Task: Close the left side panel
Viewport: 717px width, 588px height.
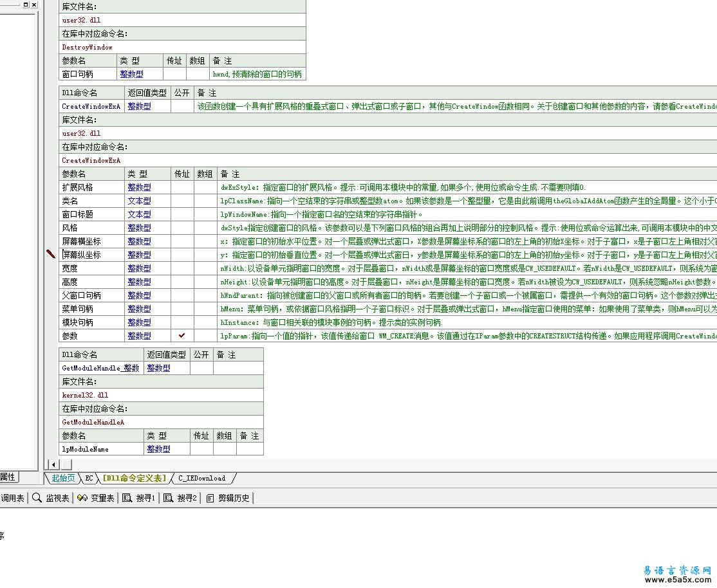Action: (x=34, y=5)
